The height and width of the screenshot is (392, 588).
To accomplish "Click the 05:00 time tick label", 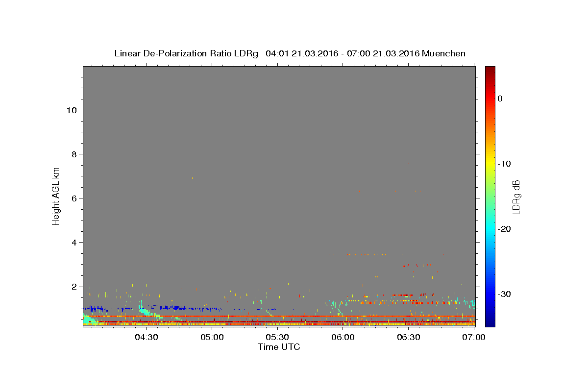I will coord(212,337).
